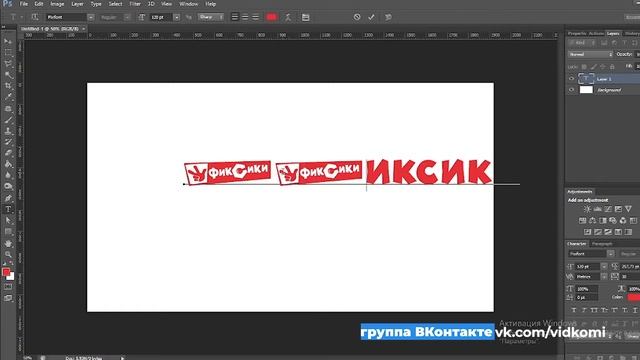
Task: Click text color swatch in options bar
Action: coord(271,17)
